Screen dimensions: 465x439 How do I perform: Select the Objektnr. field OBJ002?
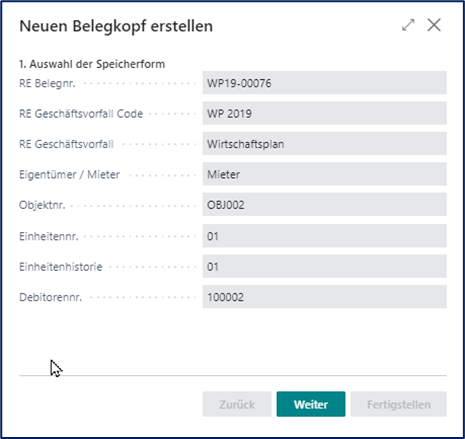[324, 205]
